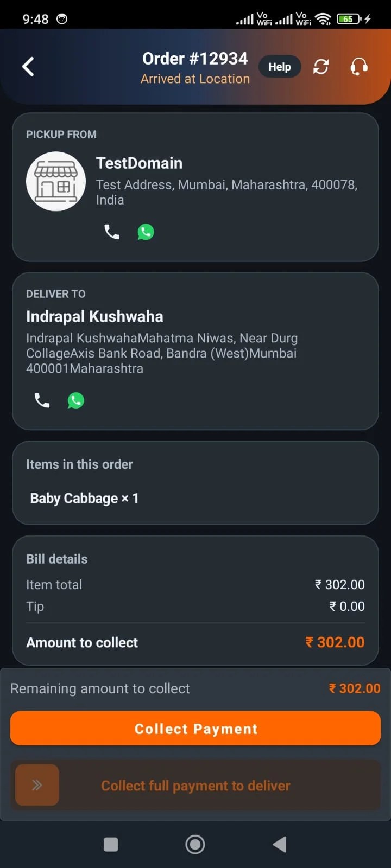Open Android recent apps square button
The height and width of the screenshot is (868, 391).
(111, 844)
